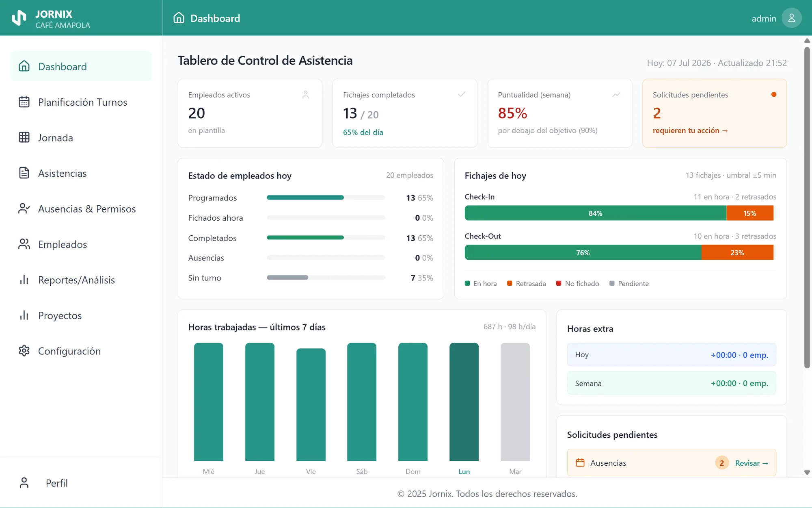Click the Reportes/Análisis bar chart icon
The height and width of the screenshot is (508, 812).
pos(24,280)
